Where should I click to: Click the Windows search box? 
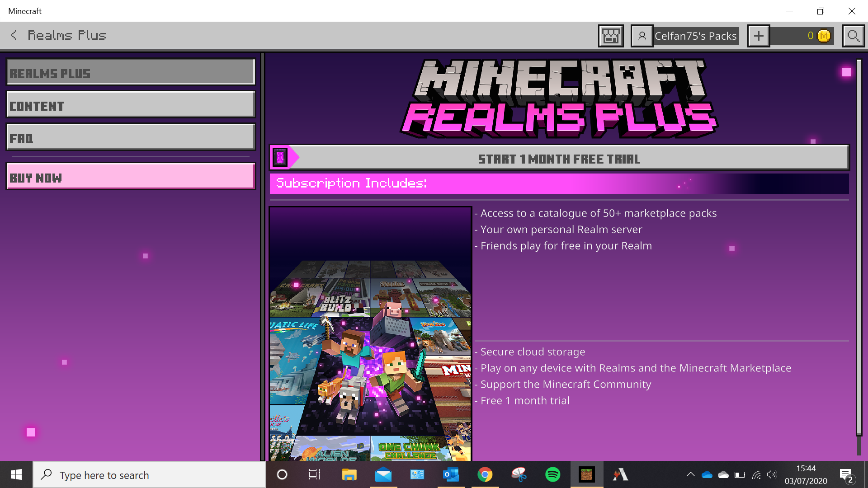click(x=149, y=475)
